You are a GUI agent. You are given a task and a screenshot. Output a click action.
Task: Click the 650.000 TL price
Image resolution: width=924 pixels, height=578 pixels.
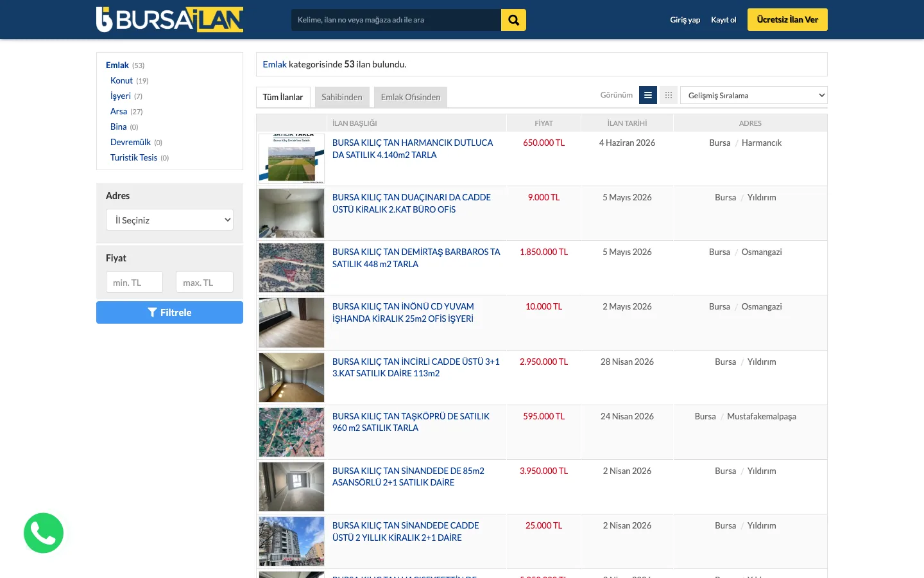543,143
